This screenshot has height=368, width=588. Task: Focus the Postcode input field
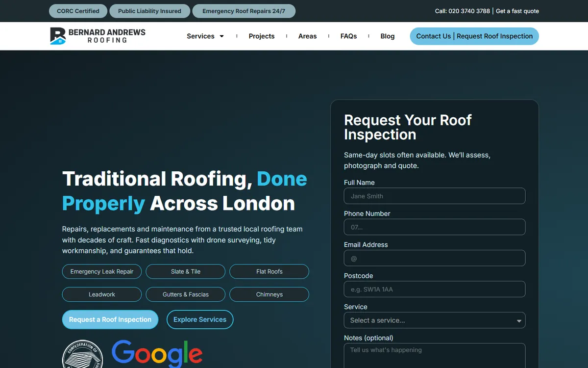pyautogui.click(x=435, y=289)
